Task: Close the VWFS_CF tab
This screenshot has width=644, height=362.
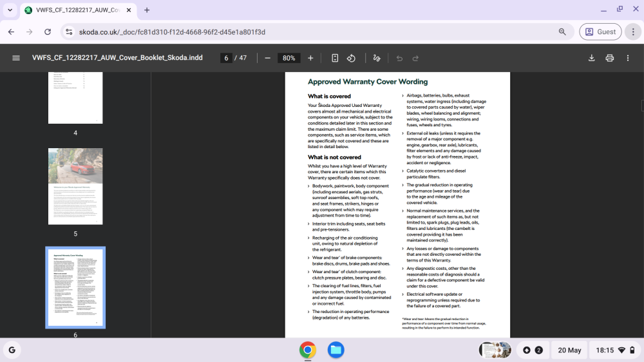Action: click(129, 10)
